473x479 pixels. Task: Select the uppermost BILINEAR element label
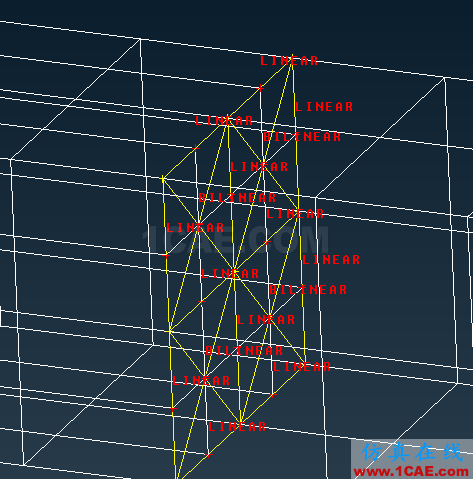[302, 137]
